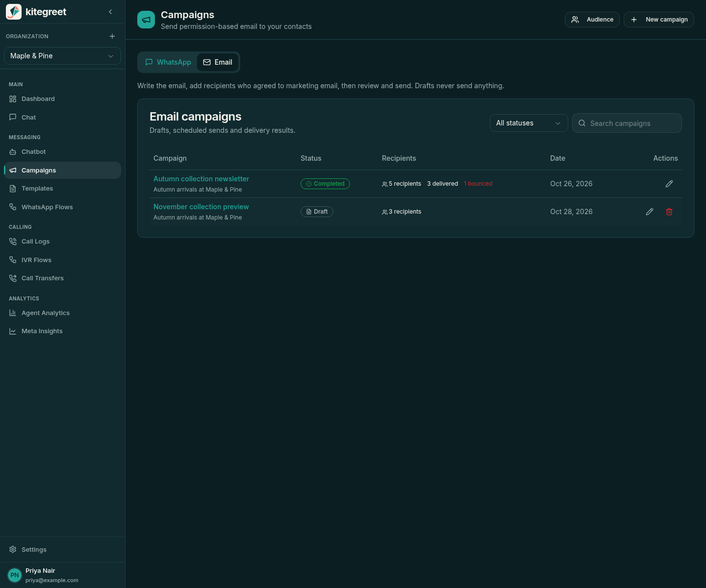This screenshot has height=588, width=706.
Task: Navigate to WhatsApp Flows
Action: point(62,207)
